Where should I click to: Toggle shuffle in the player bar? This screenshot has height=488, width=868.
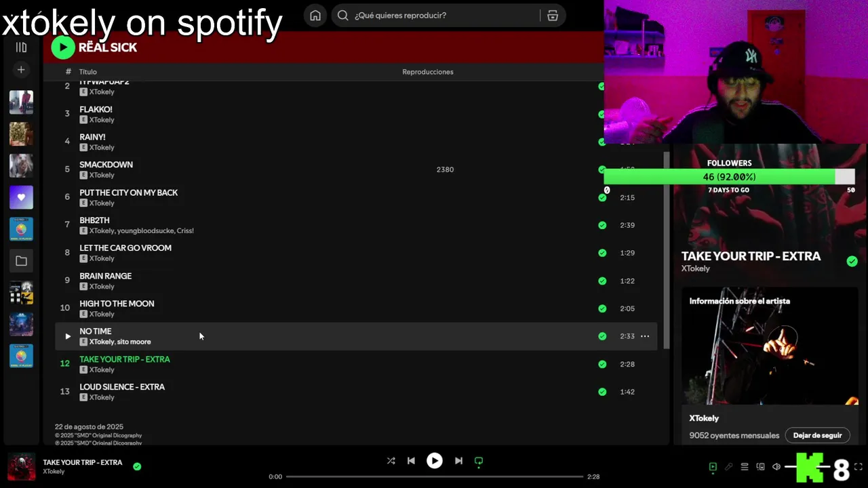click(x=391, y=461)
